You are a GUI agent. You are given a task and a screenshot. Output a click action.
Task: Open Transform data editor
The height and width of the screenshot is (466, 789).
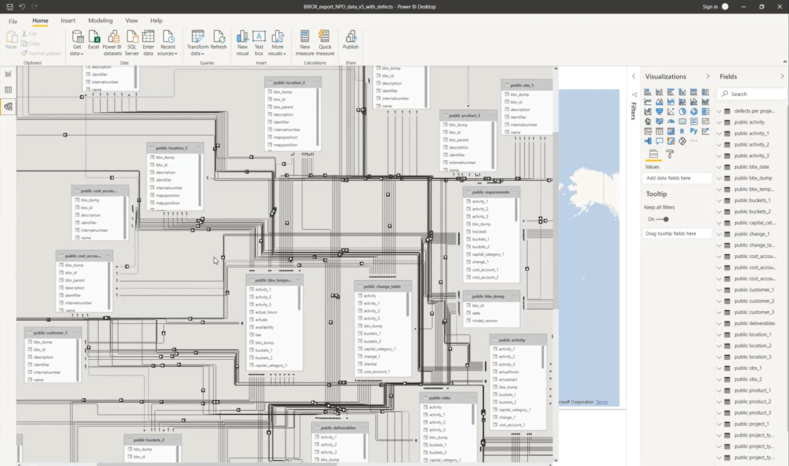point(197,43)
